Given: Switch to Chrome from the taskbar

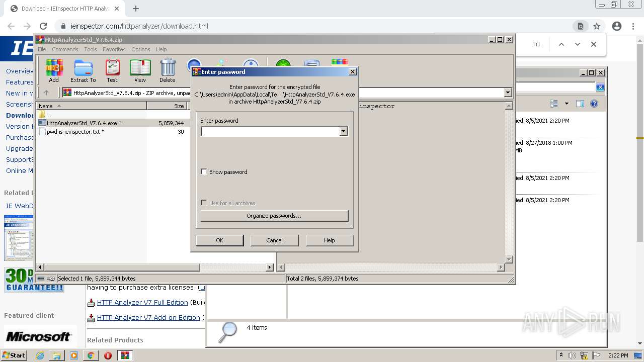Looking at the screenshot, I should [x=91, y=355].
